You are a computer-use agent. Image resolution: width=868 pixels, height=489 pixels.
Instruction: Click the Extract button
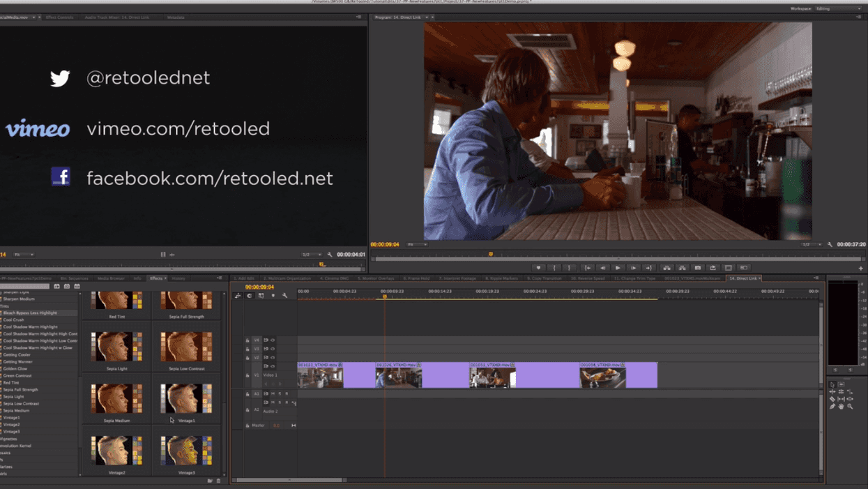pyautogui.click(x=682, y=268)
